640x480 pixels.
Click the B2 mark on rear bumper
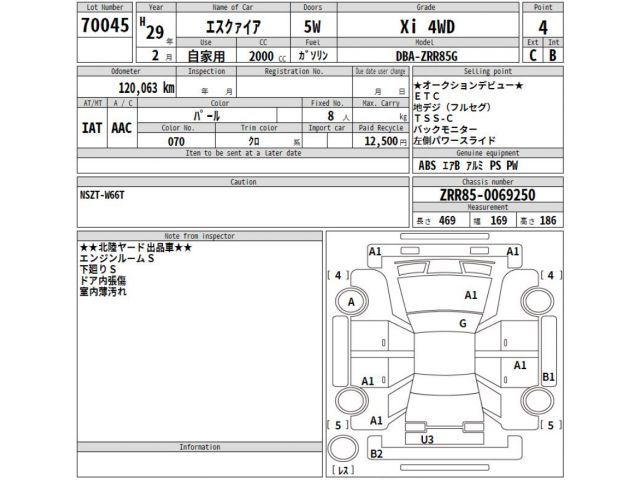click(x=376, y=454)
